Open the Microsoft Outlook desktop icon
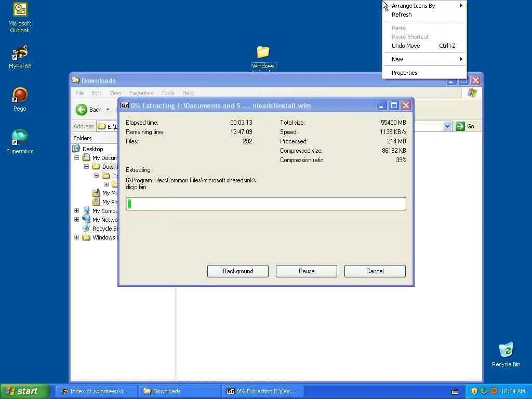This screenshot has height=399, width=532. coord(20,18)
